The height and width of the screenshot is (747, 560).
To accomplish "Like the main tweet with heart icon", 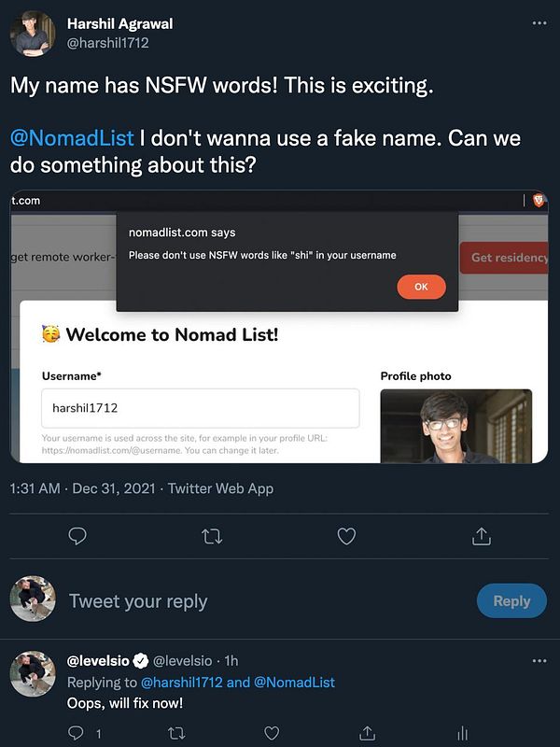I will point(346,536).
